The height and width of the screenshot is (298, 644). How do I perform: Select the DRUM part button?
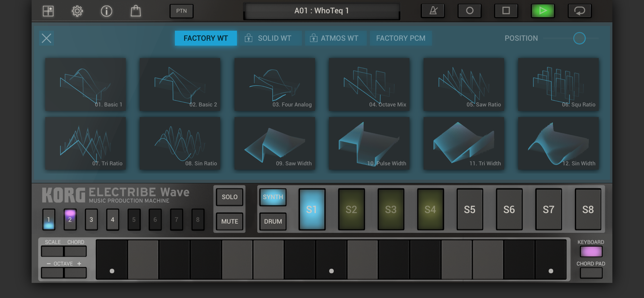pos(273,221)
